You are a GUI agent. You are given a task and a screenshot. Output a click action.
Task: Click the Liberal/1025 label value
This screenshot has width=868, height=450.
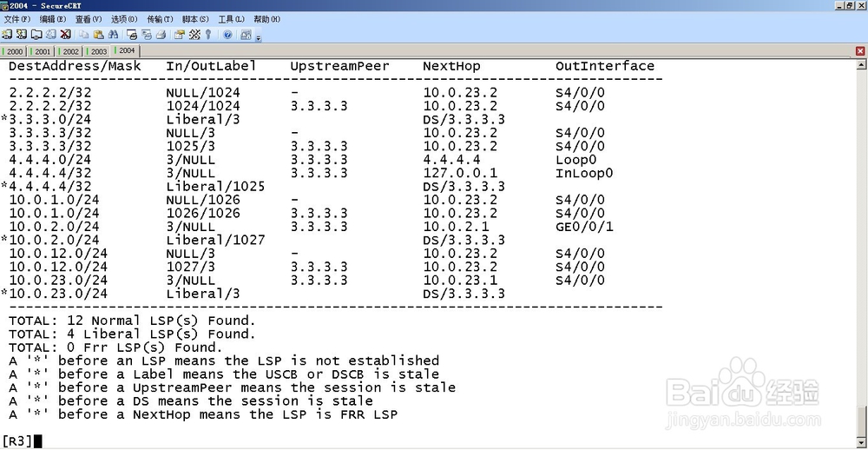pyautogui.click(x=215, y=187)
